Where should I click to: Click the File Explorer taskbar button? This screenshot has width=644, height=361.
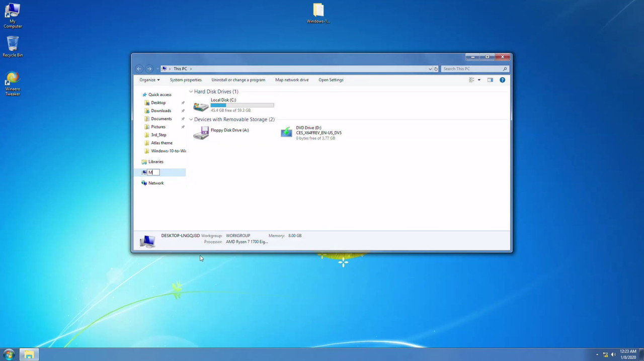[29, 354]
